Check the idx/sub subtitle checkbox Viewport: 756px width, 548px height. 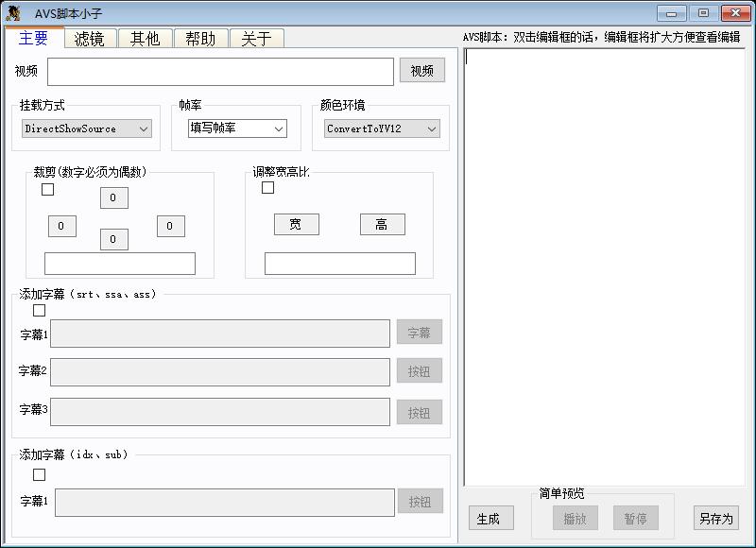(x=40, y=474)
